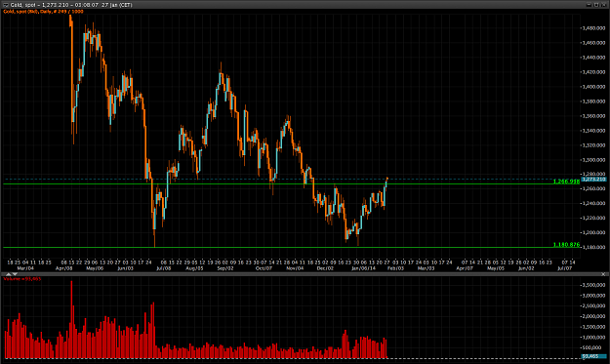Click the Dec/02 date axis label
Viewport: 610px width, 364px height.
pyautogui.click(x=325, y=268)
